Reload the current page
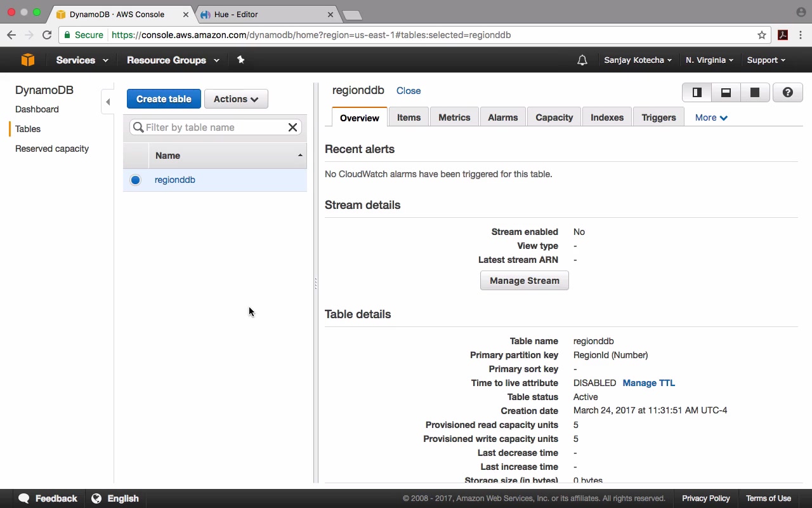The height and width of the screenshot is (508, 812). [x=47, y=35]
